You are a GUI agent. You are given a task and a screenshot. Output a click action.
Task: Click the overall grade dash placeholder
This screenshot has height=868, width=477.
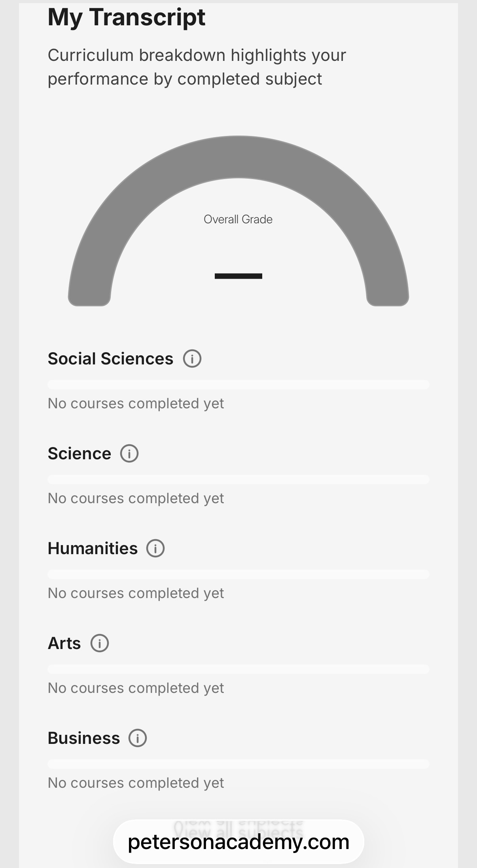pos(238,276)
